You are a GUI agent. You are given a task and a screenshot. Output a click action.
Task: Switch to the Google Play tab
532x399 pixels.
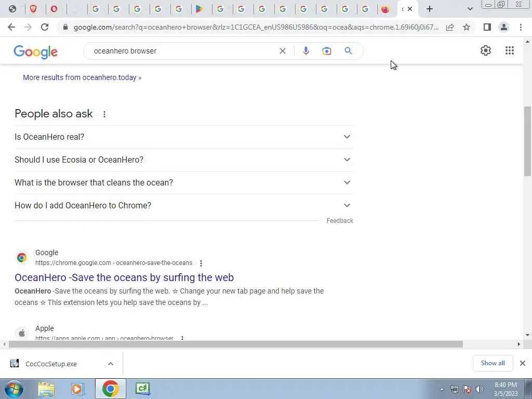coord(199,9)
